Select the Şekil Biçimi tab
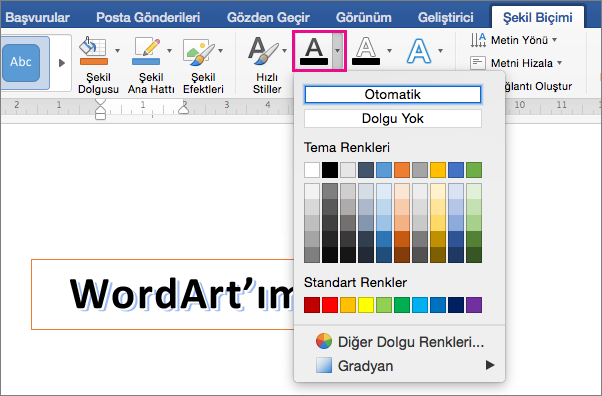This screenshot has width=602, height=396. click(x=538, y=17)
